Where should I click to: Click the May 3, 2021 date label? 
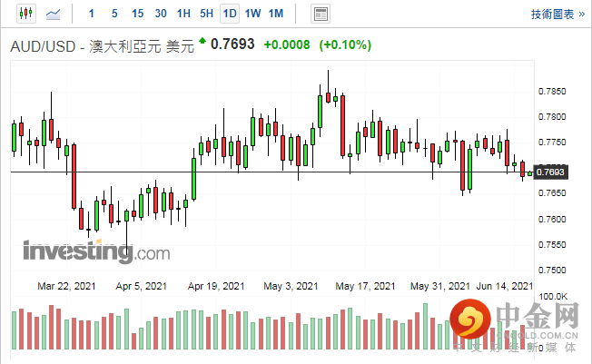(x=291, y=286)
